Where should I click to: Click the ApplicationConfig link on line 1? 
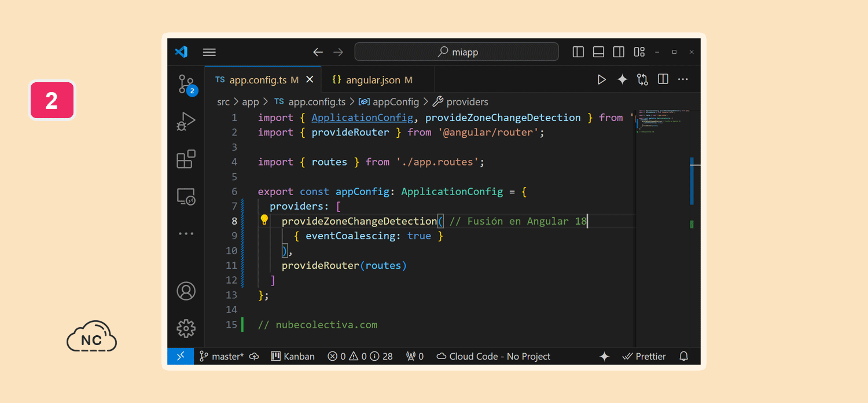click(x=362, y=118)
